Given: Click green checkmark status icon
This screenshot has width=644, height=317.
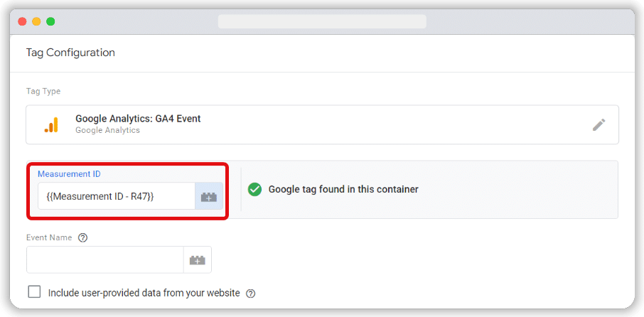Looking at the screenshot, I should click(255, 189).
